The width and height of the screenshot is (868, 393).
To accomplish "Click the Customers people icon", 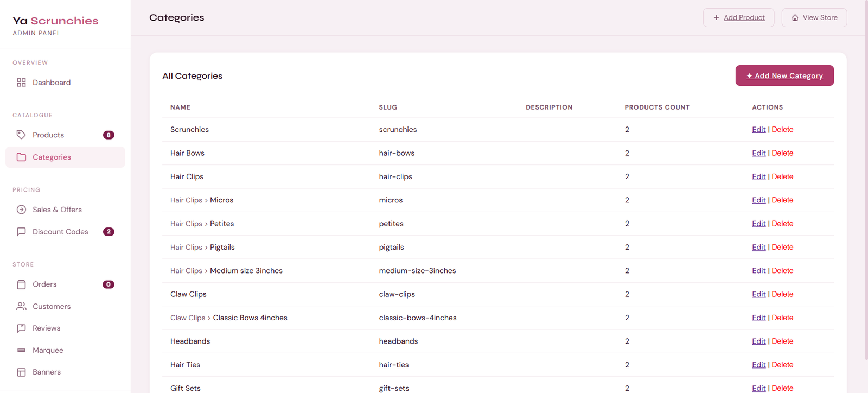I will [x=21, y=306].
